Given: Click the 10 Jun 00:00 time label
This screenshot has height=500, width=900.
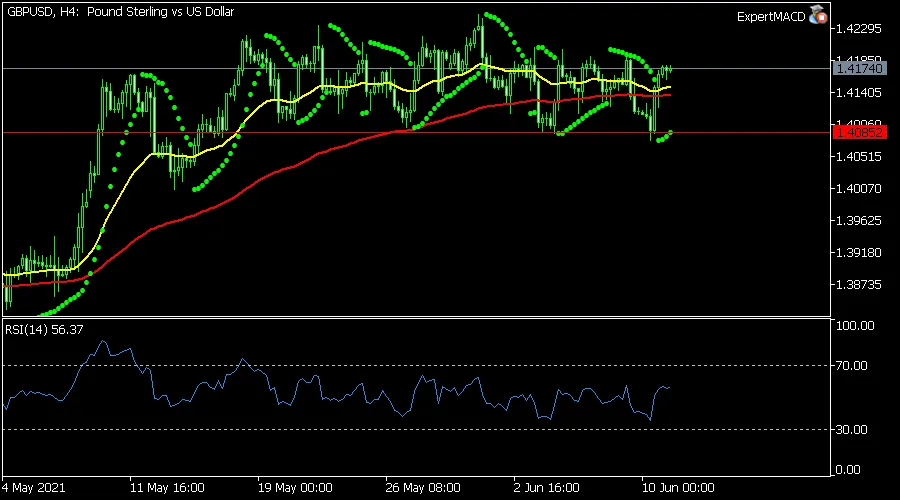Looking at the screenshot, I should click(x=678, y=488).
